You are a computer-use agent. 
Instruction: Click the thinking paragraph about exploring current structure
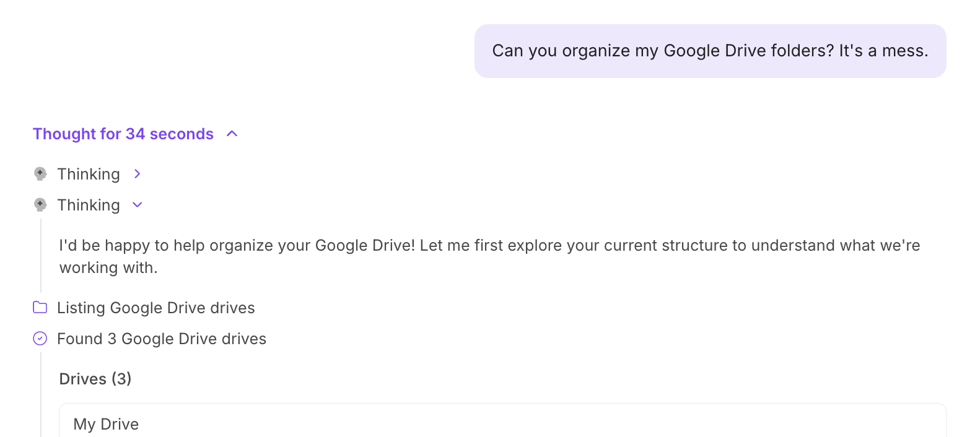pos(489,256)
